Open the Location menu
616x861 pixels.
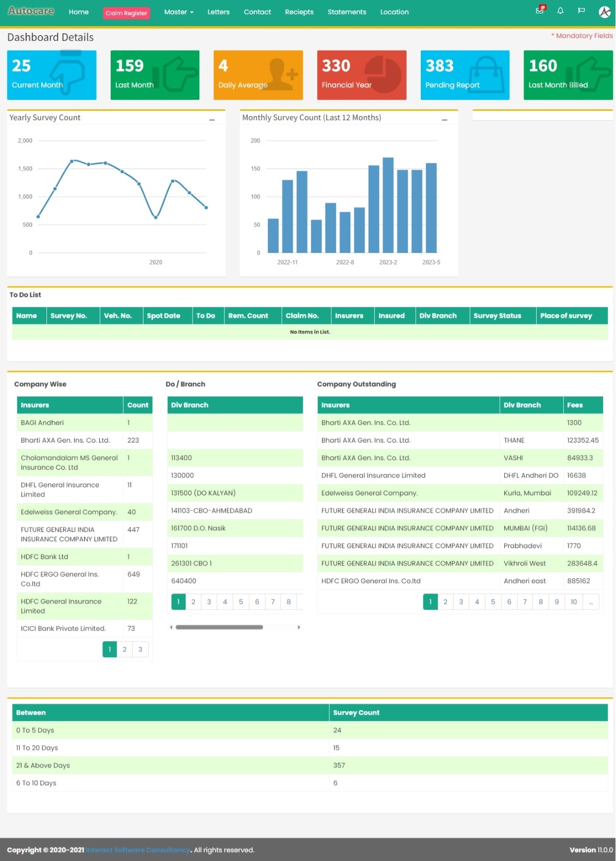(x=394, y=12)
